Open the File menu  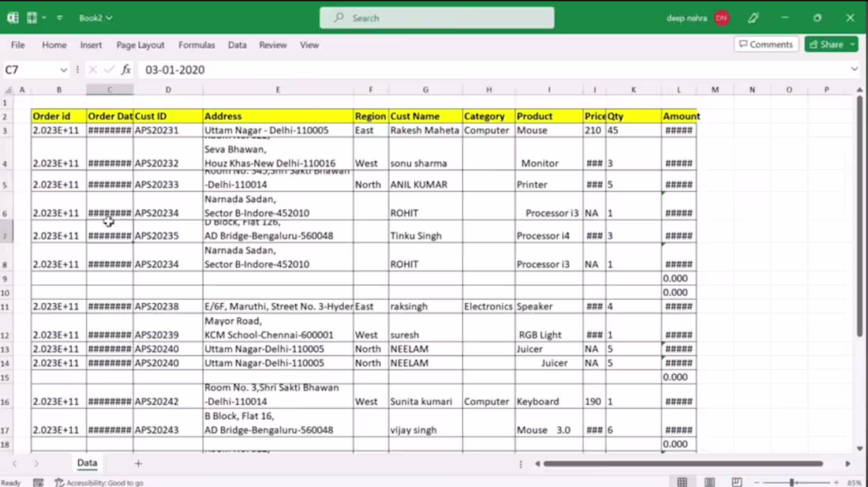[x=17, y=45]
